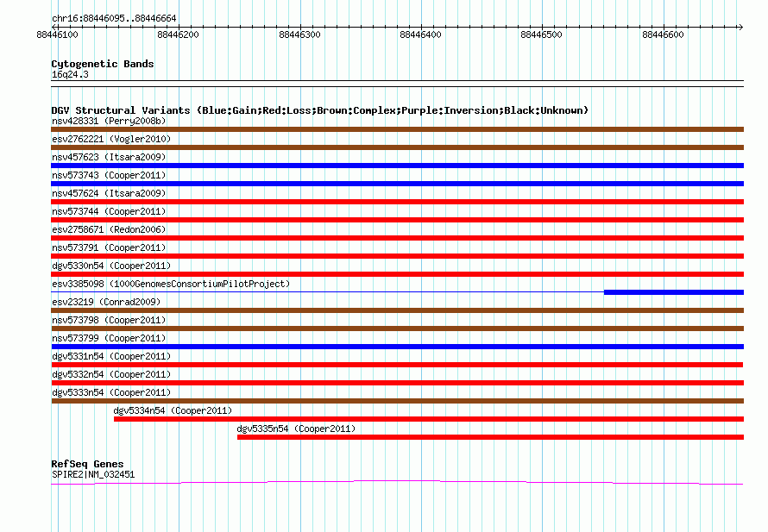
Task: Select the dgv5334n54 (Cooper2011) red bar
Action: (x=429, y=419)
